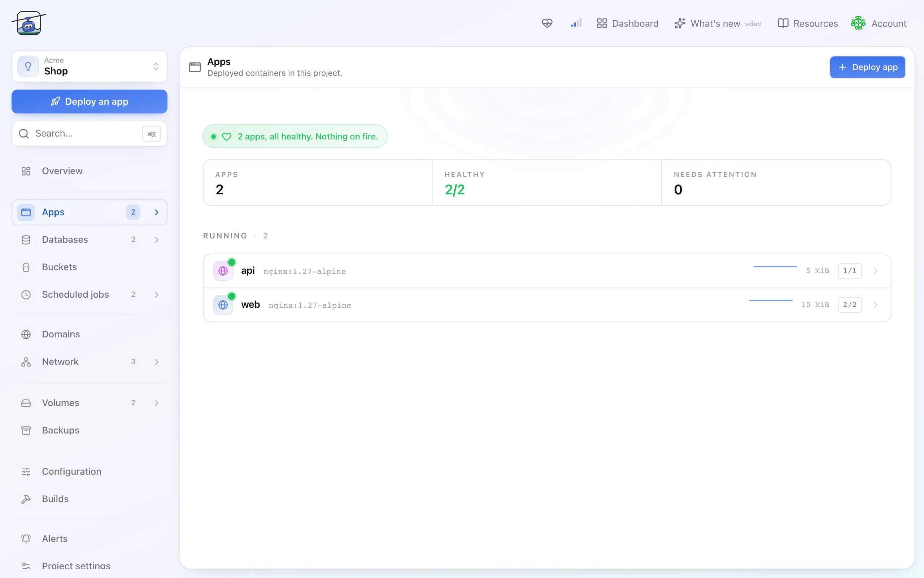This screenshot has width=924, height=578.
Task: Click the Buckets bucket icon
Action: click(x=26, y=267)
